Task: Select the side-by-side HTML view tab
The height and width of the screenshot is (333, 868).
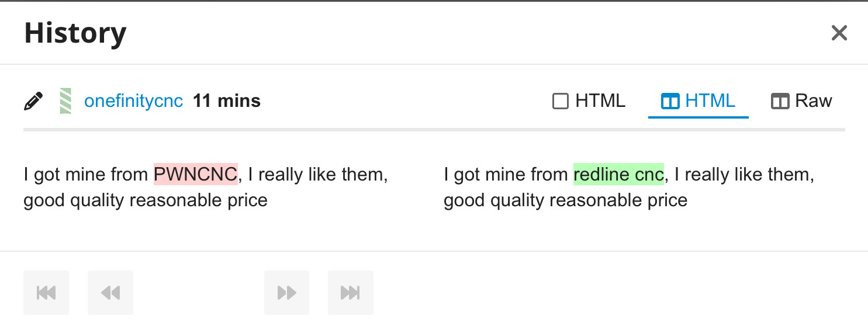Action: tap(698, 101)
